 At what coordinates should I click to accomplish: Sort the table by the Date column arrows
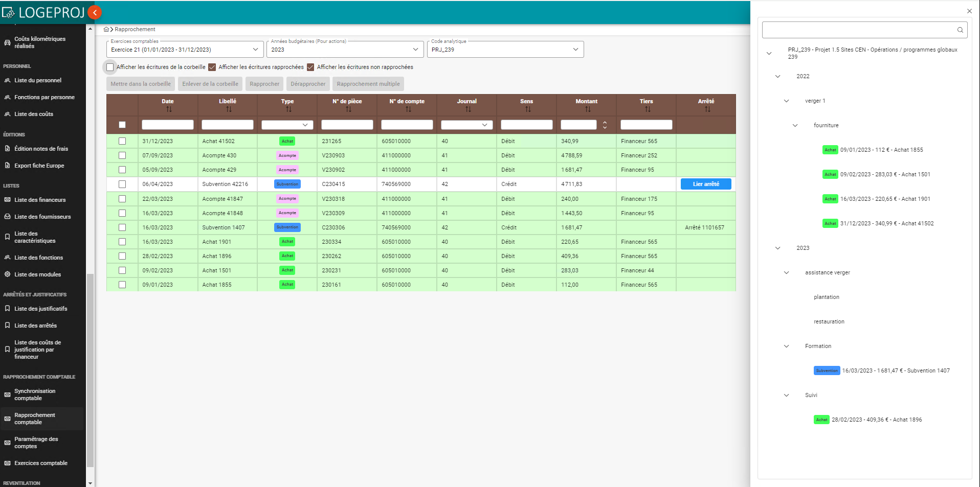169,109
